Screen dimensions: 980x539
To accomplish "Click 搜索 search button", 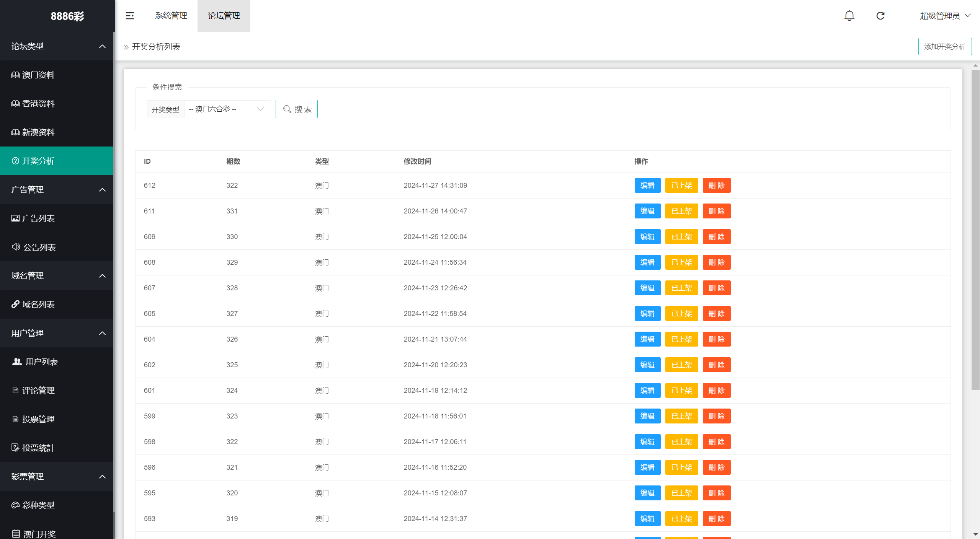I will pyautogui.click(x=297, y=108).
